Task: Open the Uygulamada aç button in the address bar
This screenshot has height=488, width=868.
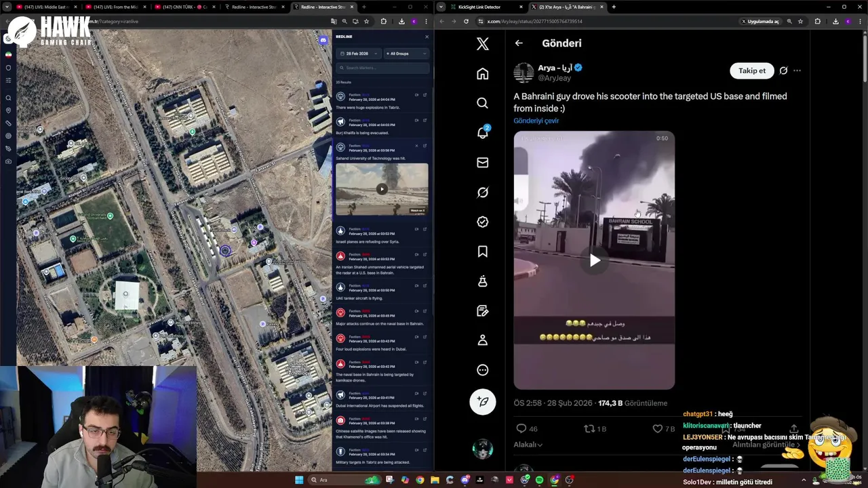Action: pyautogui.click(x=760, y=21)
